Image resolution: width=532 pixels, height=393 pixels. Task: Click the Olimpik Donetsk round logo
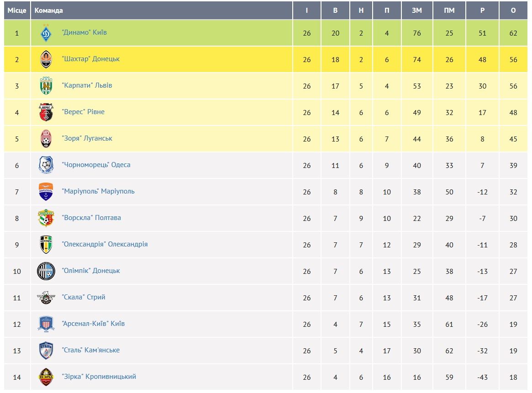[x=46, y=271]
